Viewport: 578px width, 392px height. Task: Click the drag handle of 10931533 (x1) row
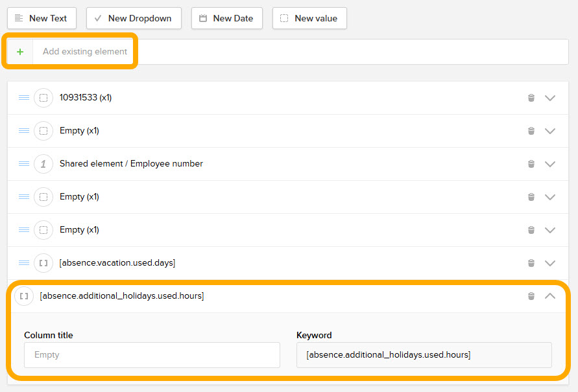[x=24, y=98]
